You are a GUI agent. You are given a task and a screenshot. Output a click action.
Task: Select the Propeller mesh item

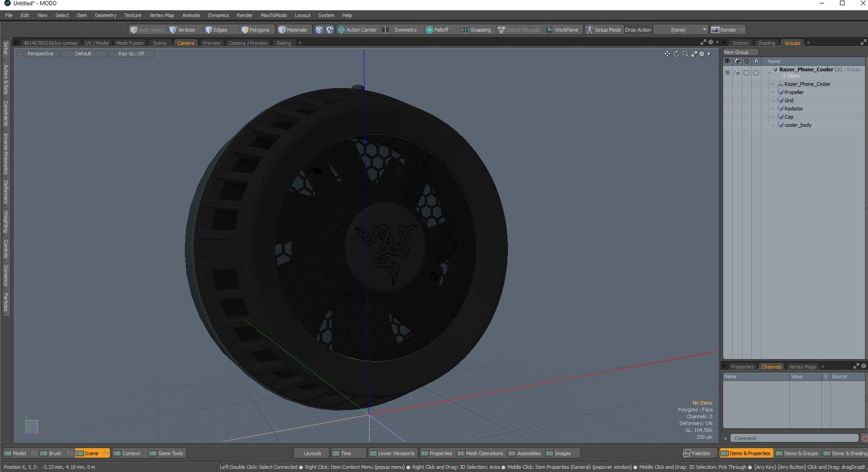[794, 92]
